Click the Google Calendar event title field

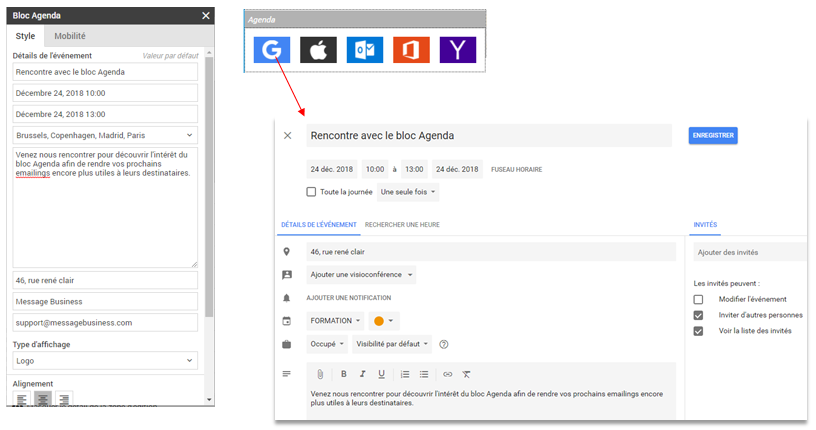[x=489, y=135]
